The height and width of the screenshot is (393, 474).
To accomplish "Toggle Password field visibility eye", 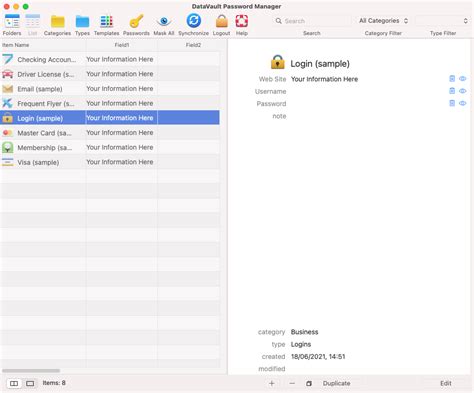I will click(463, 103).
